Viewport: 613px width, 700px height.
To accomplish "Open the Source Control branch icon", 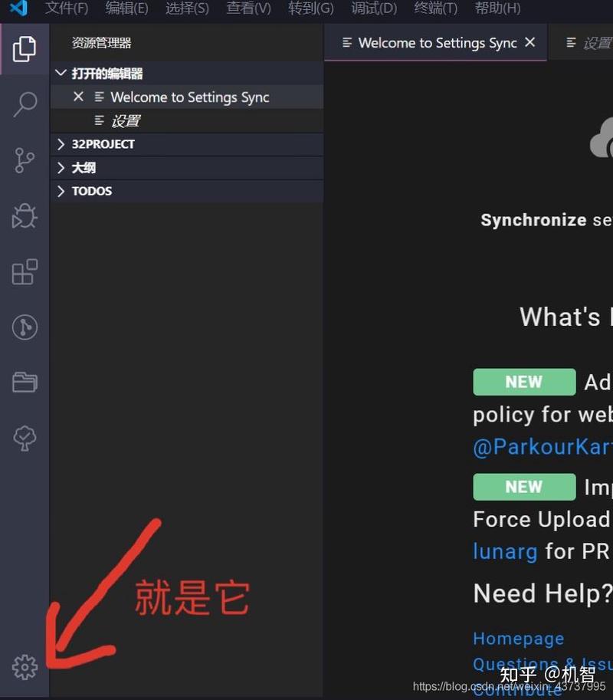I will pos(25,160).
